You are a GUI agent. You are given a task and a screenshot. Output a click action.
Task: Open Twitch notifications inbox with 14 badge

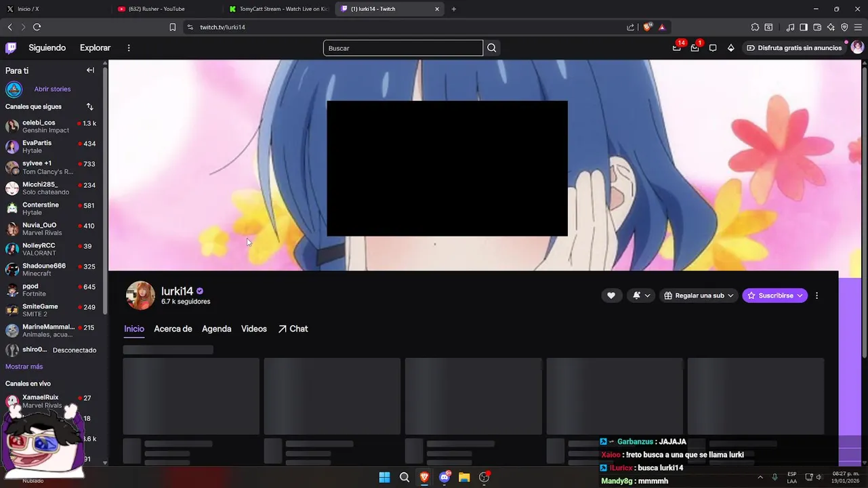point(677,48)
